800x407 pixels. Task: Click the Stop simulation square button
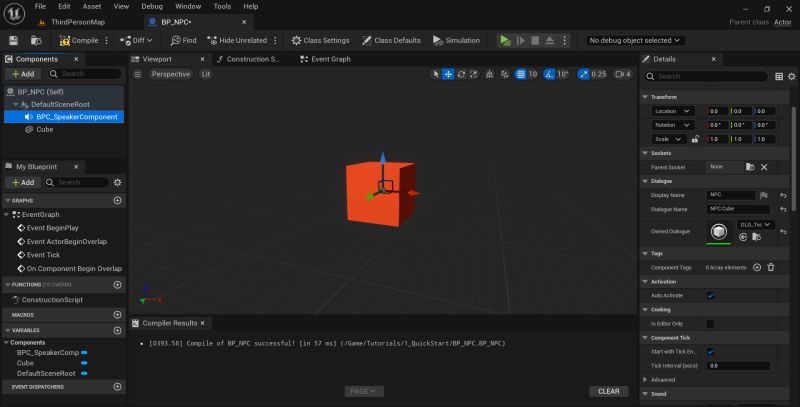click(535, 40)
